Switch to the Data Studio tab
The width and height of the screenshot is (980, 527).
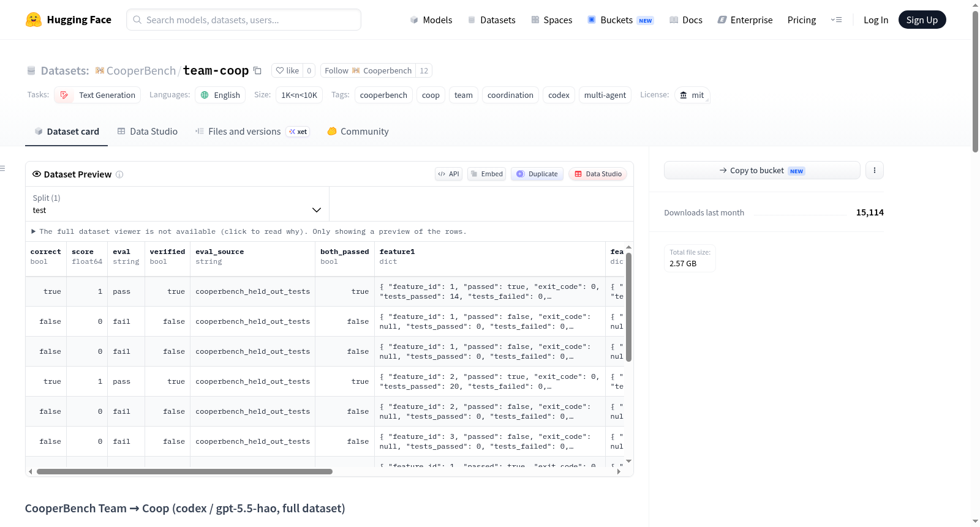pos(148,131)
